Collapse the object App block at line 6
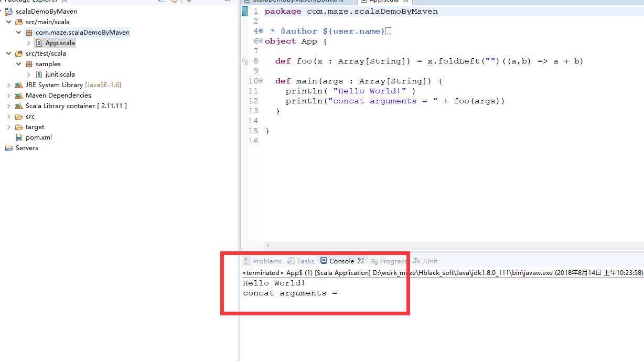Viewport: 644px width, 361px height. pos(261,41)
